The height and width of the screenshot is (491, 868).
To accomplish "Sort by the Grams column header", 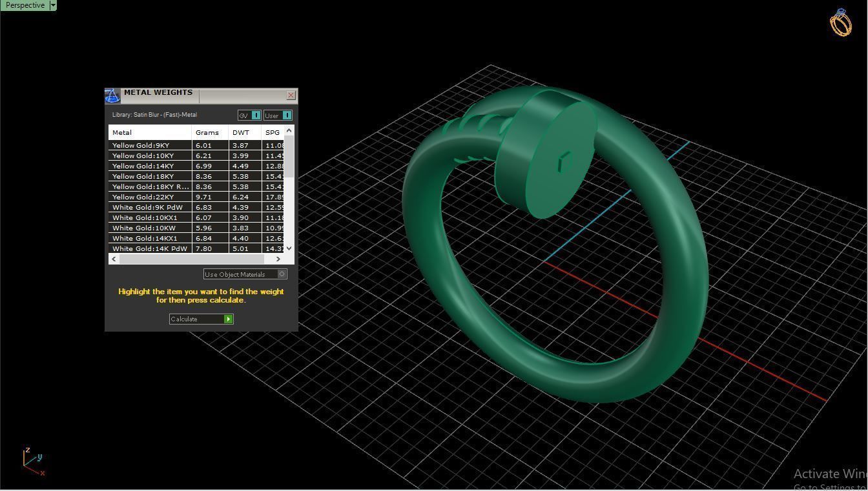I will click(211, 132).
